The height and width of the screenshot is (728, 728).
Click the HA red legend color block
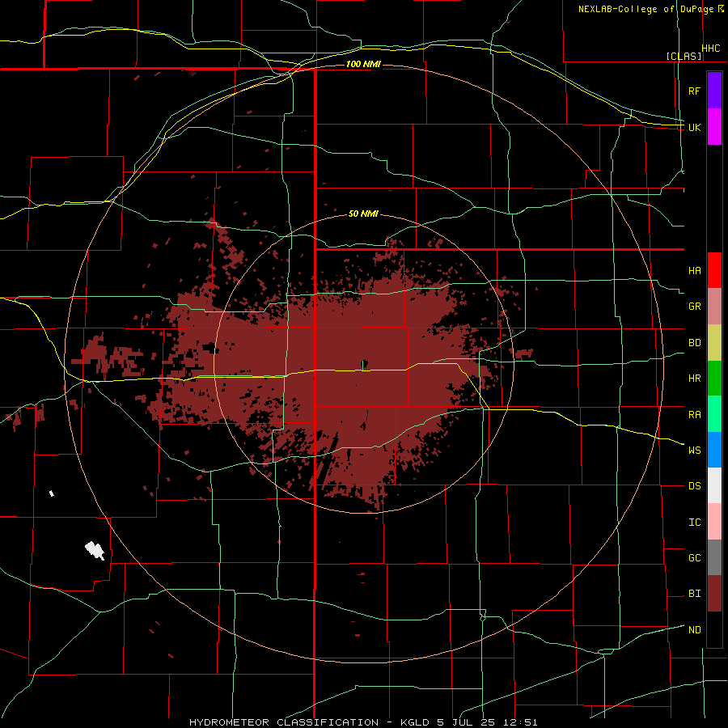point(714,270)
